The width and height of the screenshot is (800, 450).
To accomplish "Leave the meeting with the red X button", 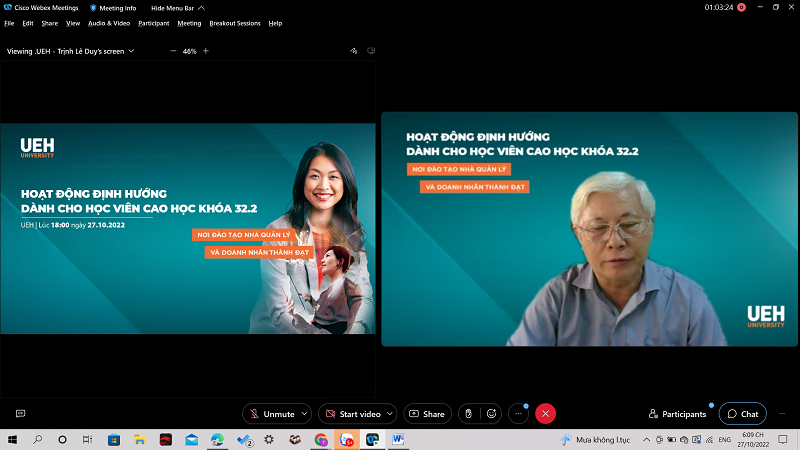I will tap(545, 414).
